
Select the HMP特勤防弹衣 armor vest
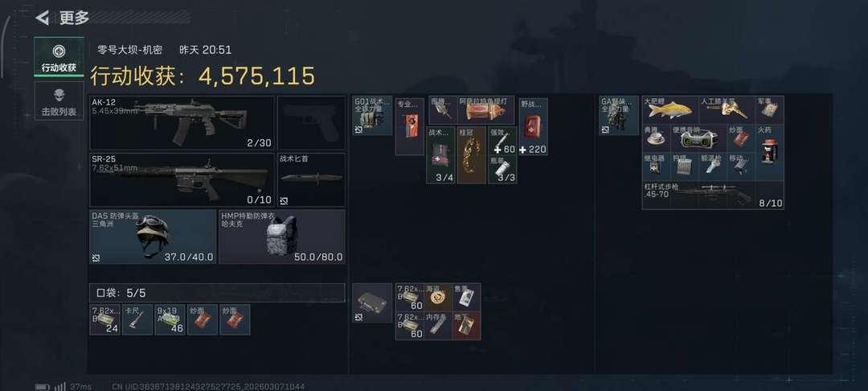282,237
